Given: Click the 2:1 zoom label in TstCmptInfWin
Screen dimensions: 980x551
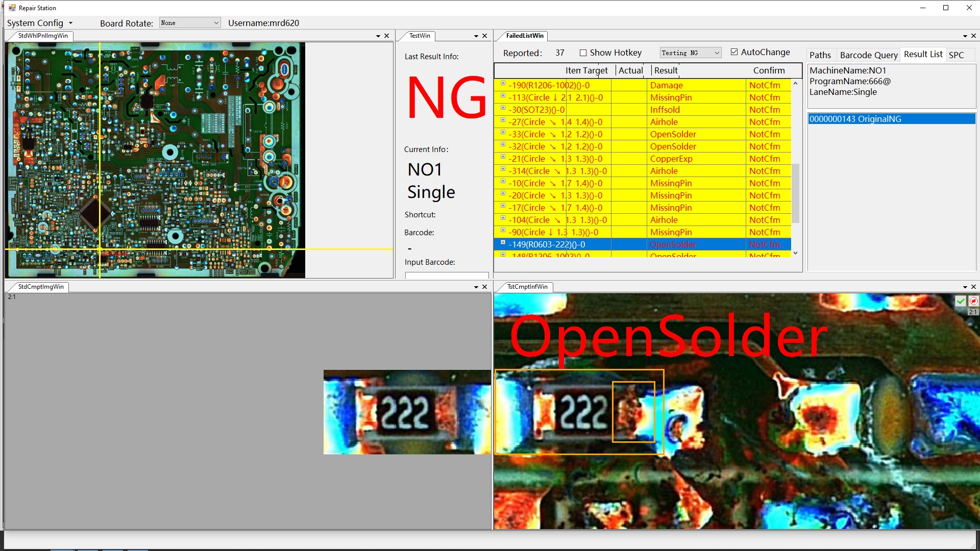Looking at the screenshot, I should pos(973,312).
